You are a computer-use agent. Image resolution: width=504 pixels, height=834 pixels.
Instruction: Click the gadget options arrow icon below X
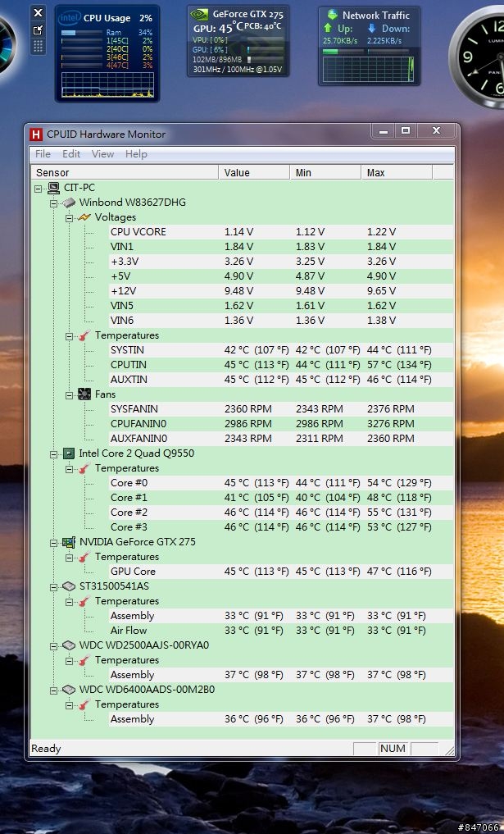[x=38, y=30]
